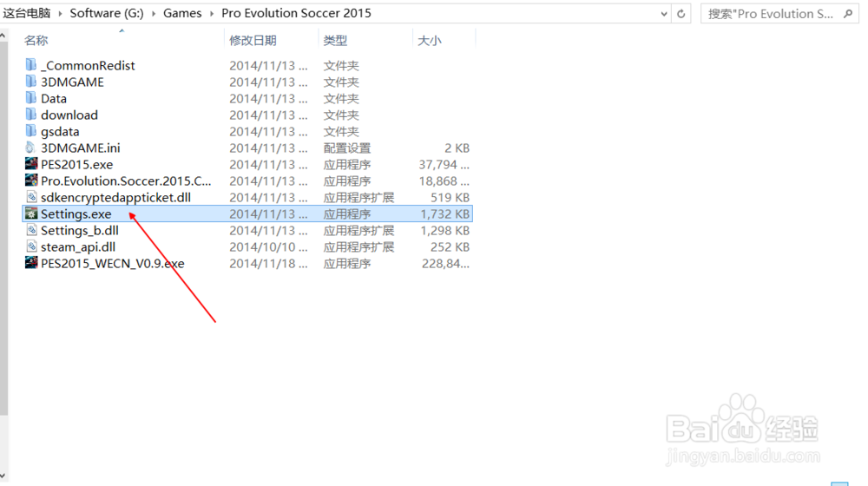Click the steam_api.dll file icon
This screenshot has height=486, width=868.
point(31,246)
